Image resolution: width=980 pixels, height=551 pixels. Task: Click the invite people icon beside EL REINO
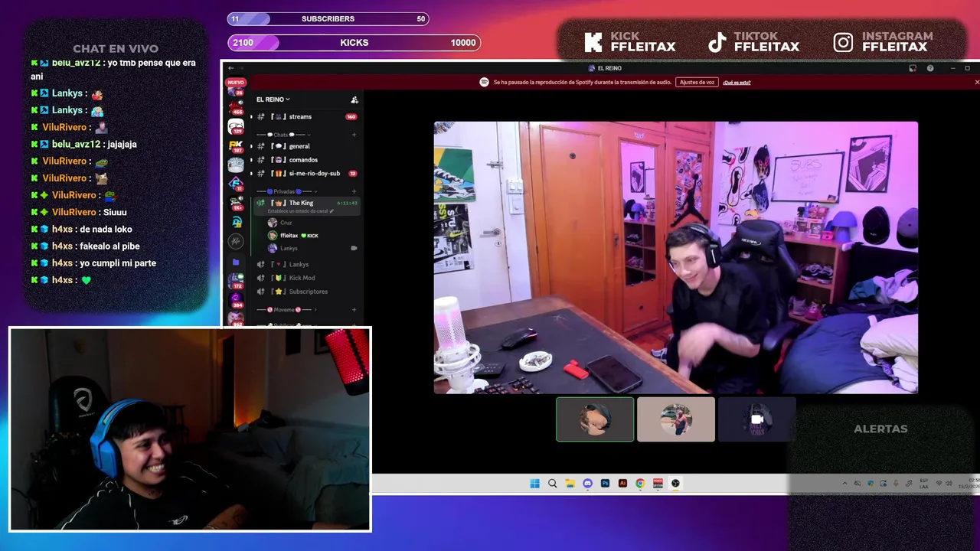(354, 99)
